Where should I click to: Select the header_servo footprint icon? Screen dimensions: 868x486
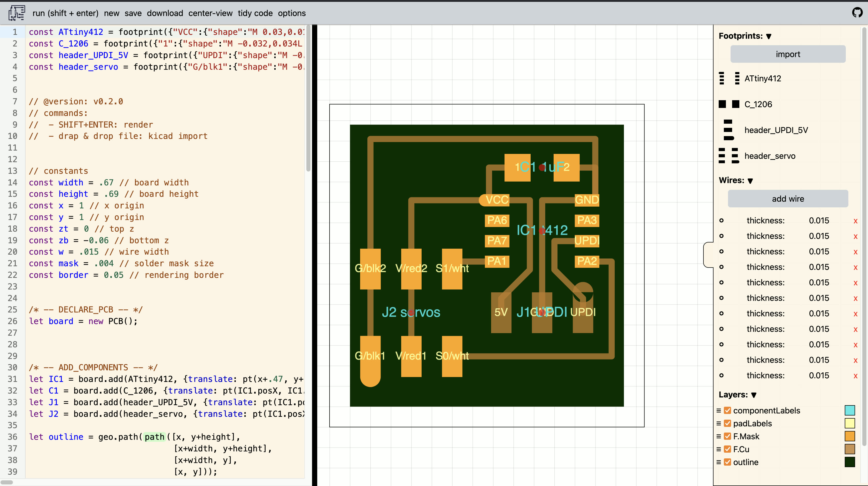click(x=729, y=156)
